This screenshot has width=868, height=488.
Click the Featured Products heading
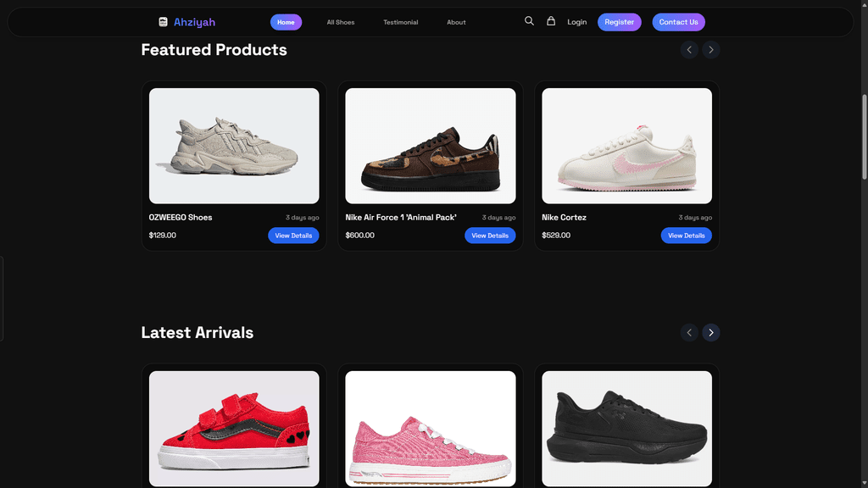pos(214,50)
